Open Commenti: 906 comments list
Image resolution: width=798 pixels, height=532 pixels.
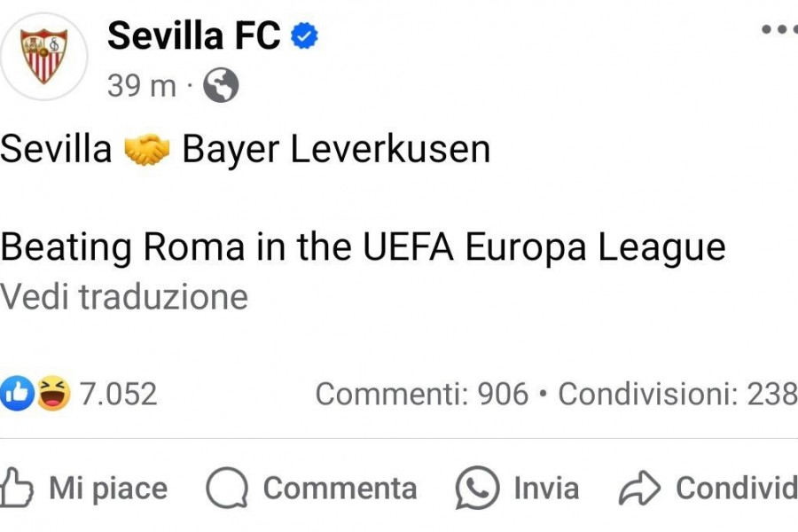tap(422, 394)
